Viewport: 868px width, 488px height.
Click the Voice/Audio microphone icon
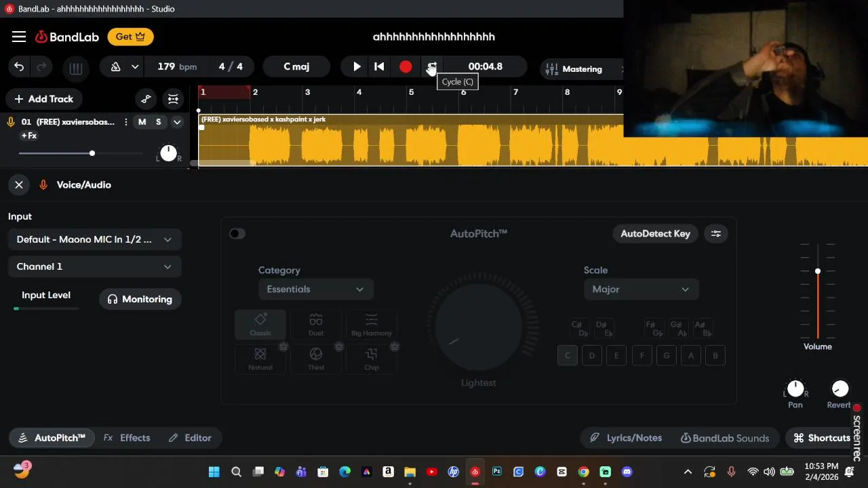(x=43, y=184)
